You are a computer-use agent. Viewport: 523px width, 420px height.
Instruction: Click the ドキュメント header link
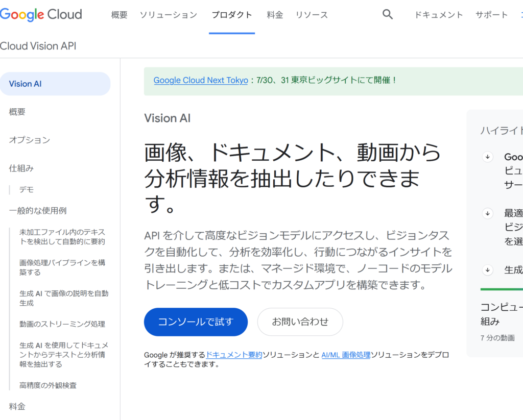pos(439,15)
